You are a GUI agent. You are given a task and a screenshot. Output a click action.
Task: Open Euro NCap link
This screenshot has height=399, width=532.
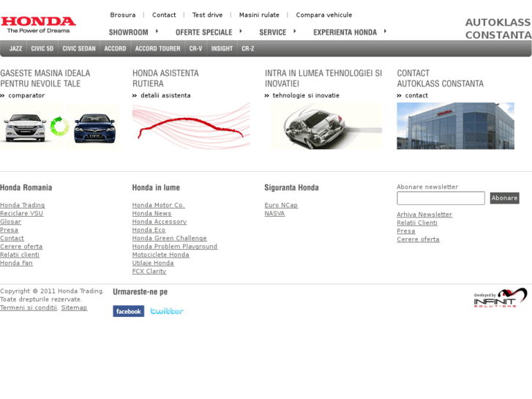click(281, 205)
